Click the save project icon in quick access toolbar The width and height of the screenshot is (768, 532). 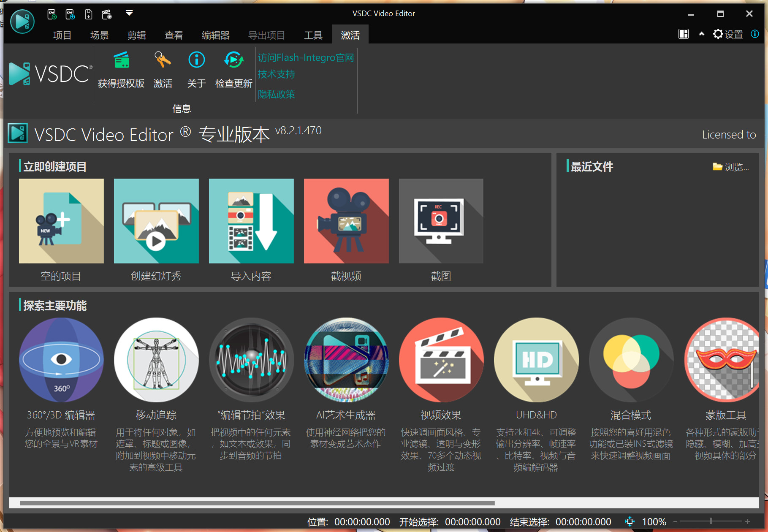[88, 15]
